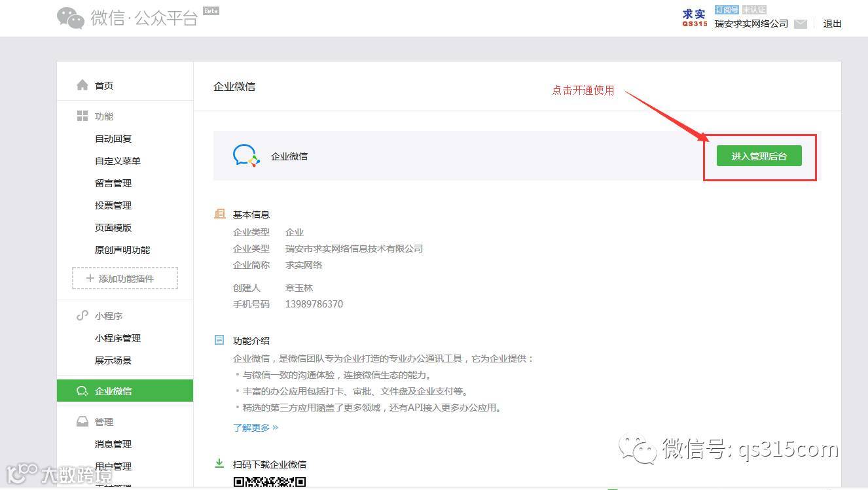This screenshot has height=490, width=868.
Task: Open 小程序管理 in the sidebar
Action: coord(118,338)
